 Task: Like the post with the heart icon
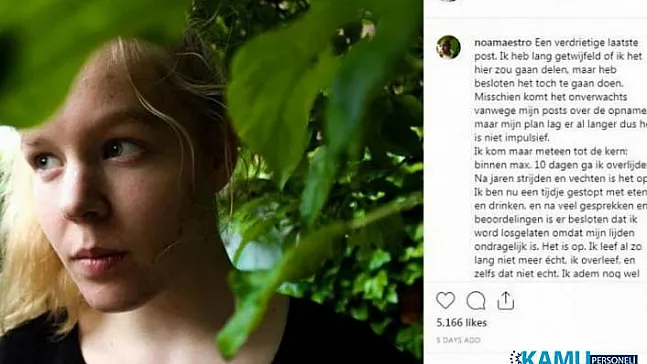tap(445, 300)
